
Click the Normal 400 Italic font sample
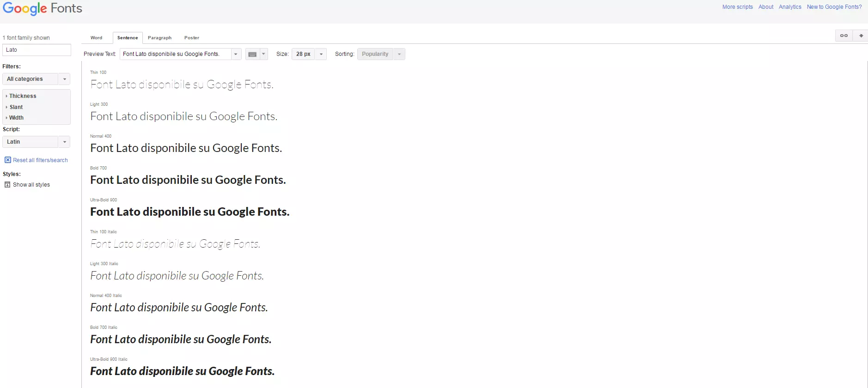click(179, 308)
